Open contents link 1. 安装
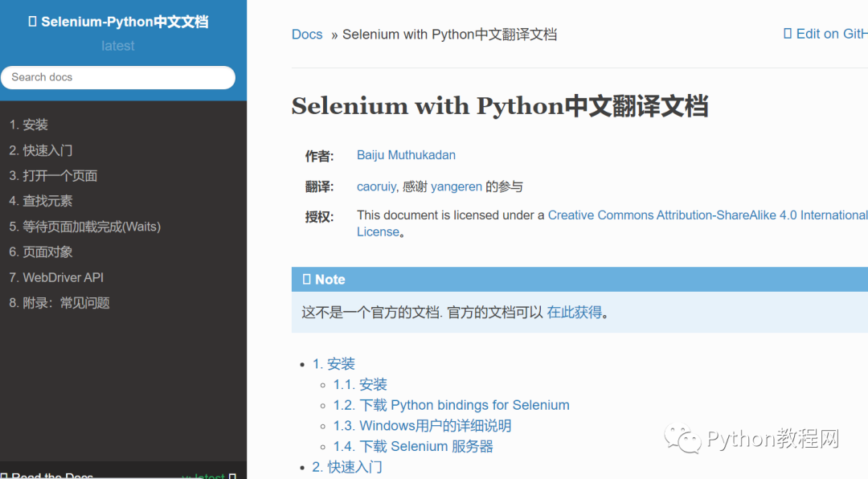This screenshot has width=868, height=479. 334,364
